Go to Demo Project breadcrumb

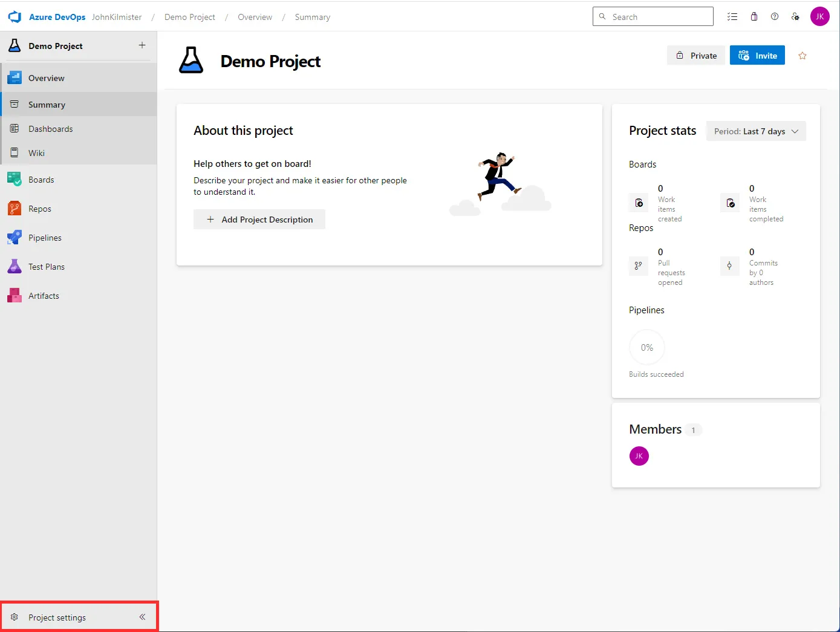[190, 17]
